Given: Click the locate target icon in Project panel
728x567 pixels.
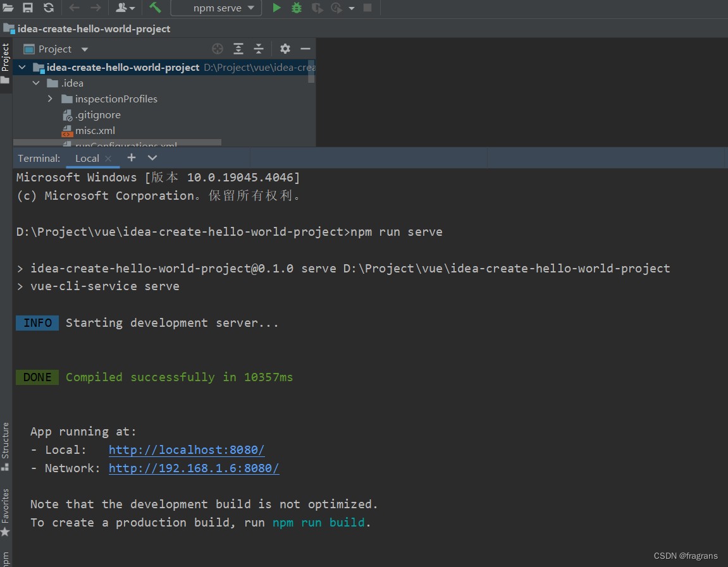Looking at the screenshot, I should [x=218, y=49].
